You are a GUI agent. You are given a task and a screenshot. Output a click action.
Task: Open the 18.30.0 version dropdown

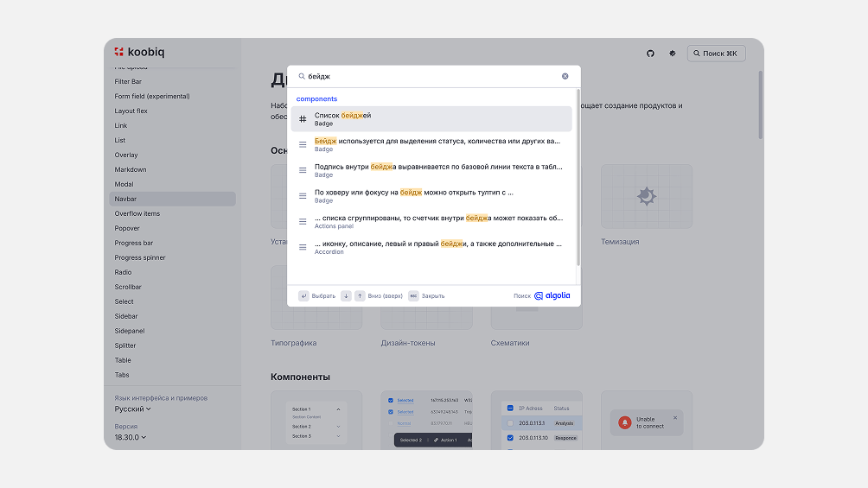131,437
